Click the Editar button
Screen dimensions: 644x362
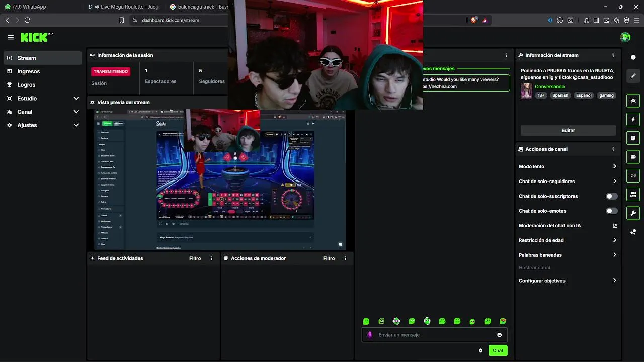click(568, 130)
